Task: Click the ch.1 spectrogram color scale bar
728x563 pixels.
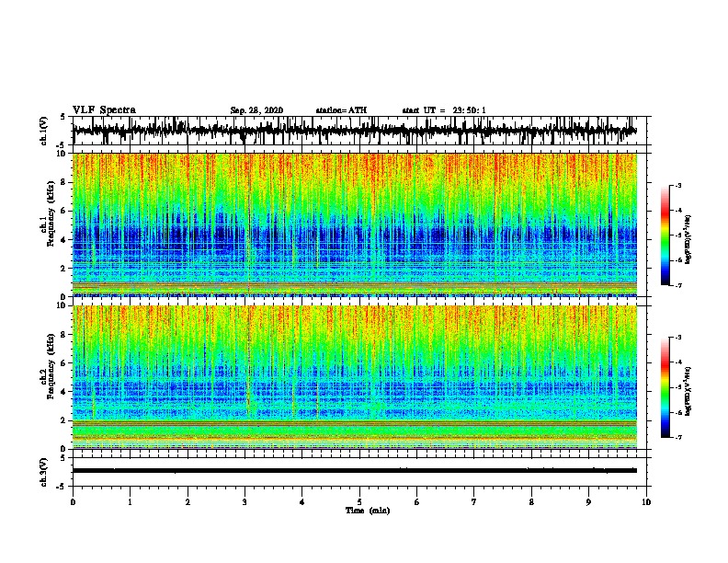Action: (x=665, y=236)
